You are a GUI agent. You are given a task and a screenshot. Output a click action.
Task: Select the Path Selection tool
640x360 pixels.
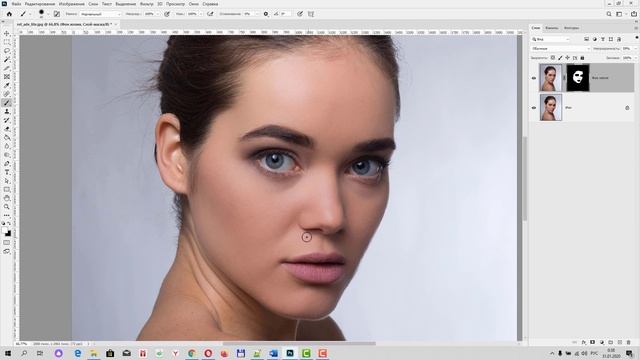pyautogui.click(x=7, y=181)
